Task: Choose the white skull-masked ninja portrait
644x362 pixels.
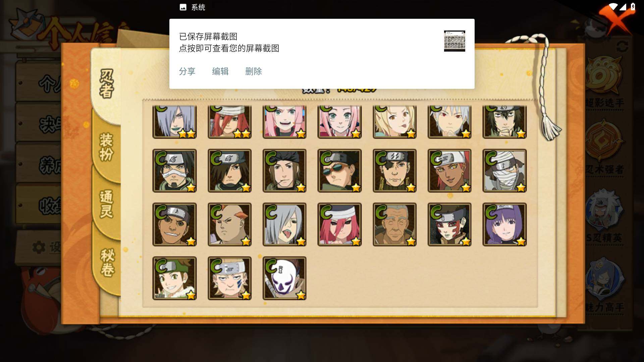Action: (x=284, y=278)
